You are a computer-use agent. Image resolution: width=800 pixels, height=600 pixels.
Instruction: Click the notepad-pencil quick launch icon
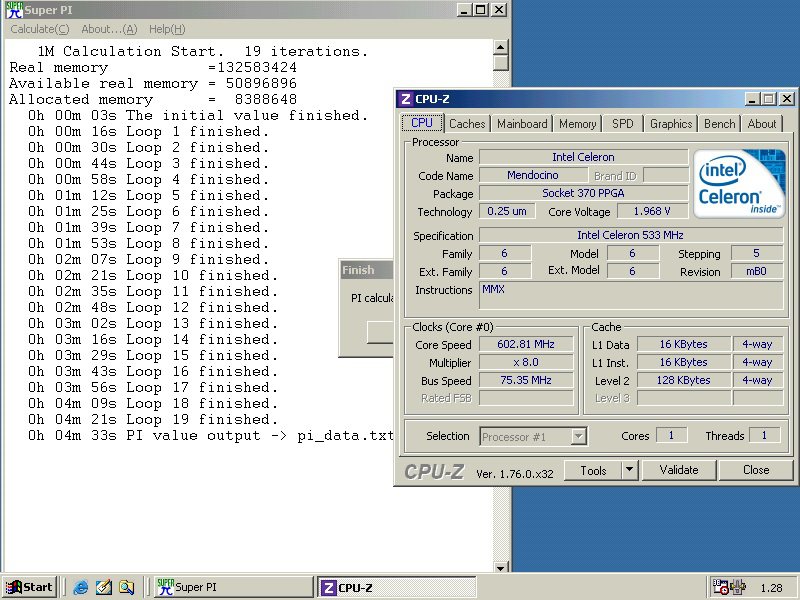point(103,587)
